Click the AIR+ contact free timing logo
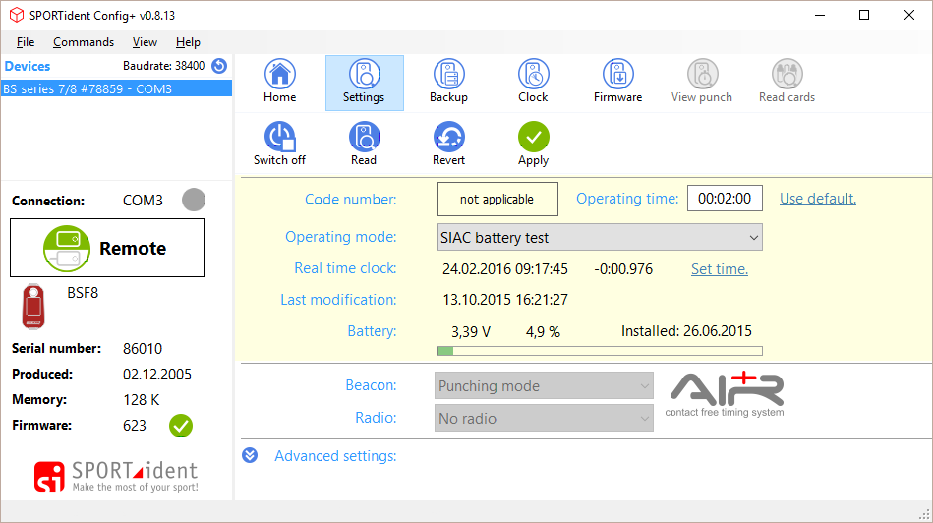The image size is (933, 523). click(725, 395)
